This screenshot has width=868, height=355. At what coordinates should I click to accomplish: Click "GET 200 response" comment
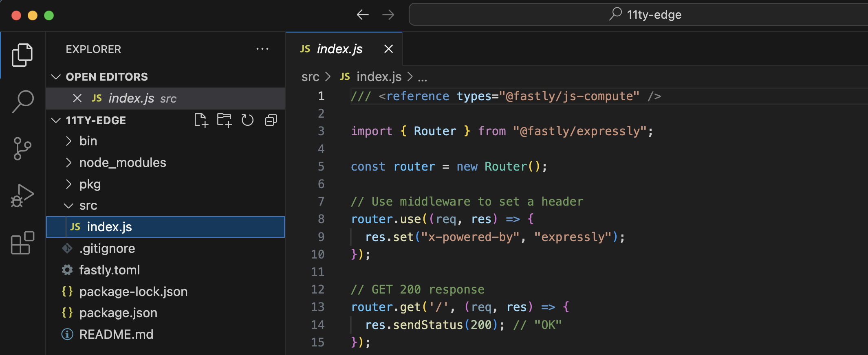(x=418, y=289)
